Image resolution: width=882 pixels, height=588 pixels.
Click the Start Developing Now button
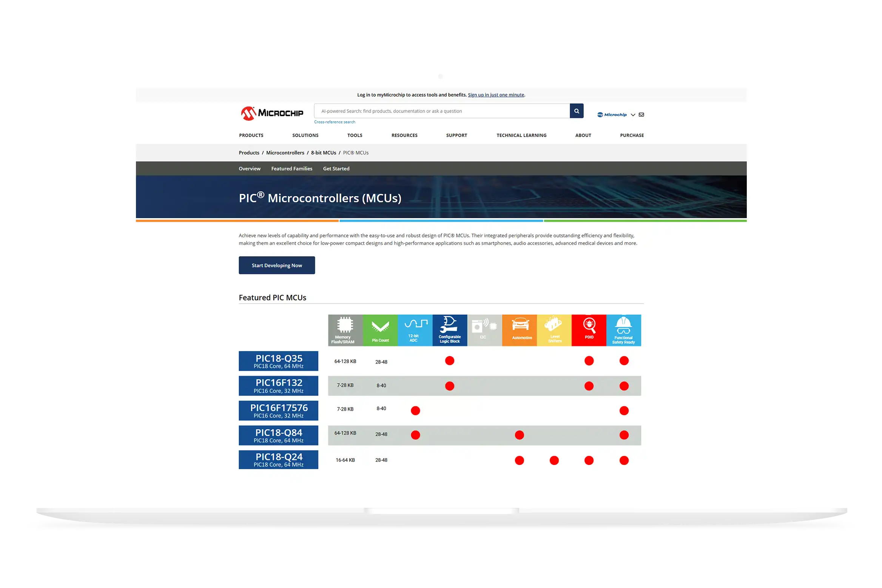tap(277, 265)
